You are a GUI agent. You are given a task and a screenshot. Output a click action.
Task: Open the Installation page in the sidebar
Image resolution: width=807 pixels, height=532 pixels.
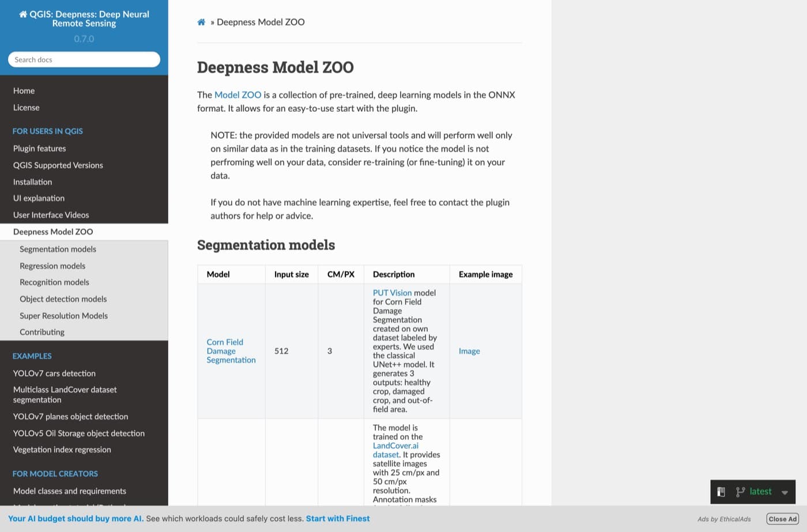(x=32, y=182)
